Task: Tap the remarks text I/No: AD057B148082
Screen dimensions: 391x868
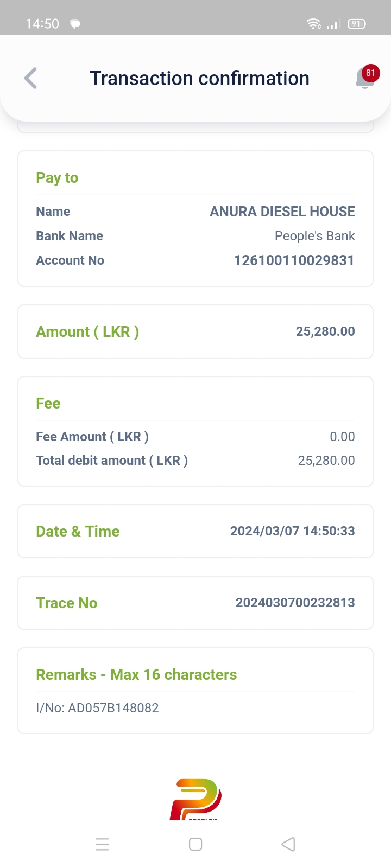Action: pos(97,708)
